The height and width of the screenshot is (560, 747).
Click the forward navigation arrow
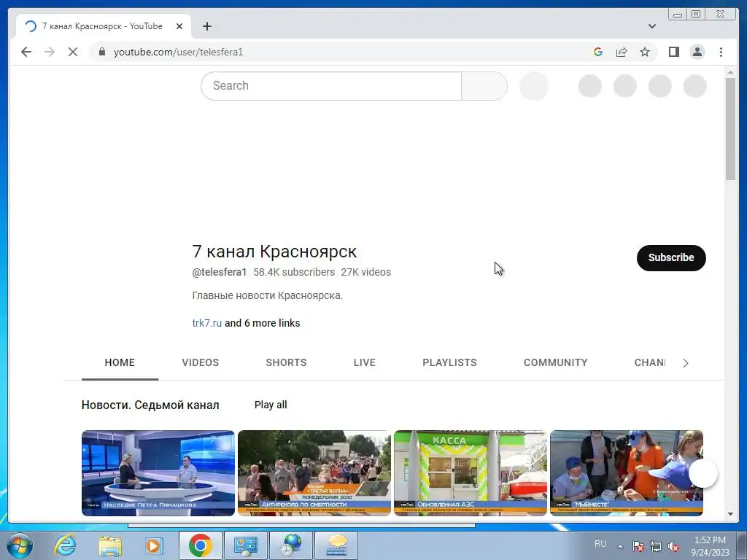tap(50, 52)
